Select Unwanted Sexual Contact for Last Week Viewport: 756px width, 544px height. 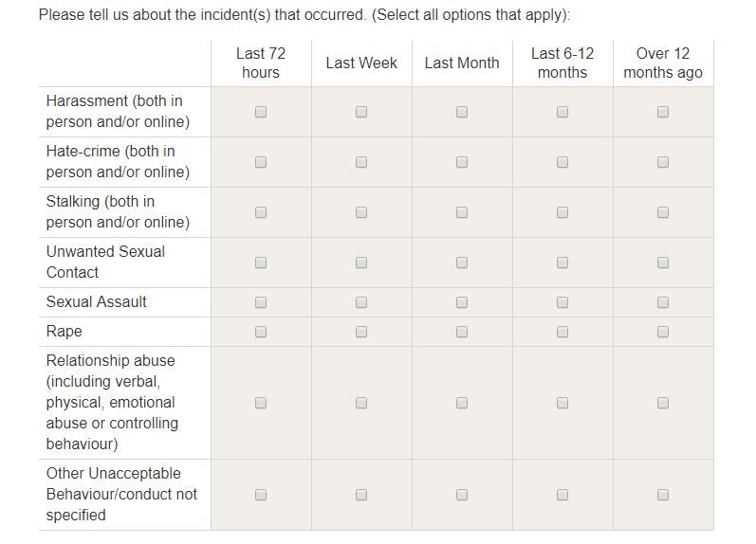point(361,263)
